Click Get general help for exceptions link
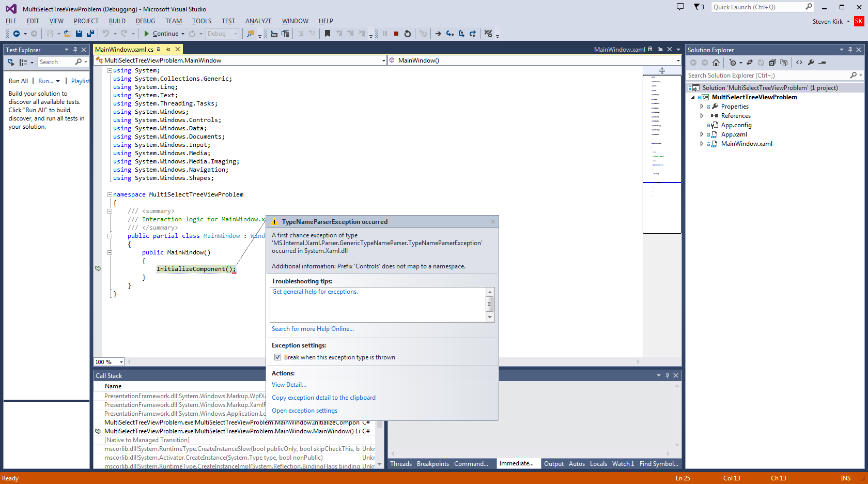This screenshot has width=868, height=484. pyautogui.click(x=315, y=292)
